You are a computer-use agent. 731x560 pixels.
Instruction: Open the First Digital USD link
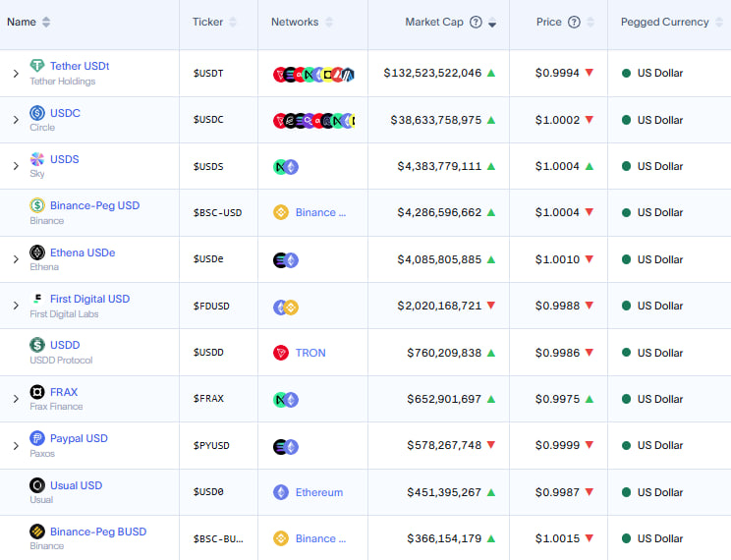pos(90,299)
